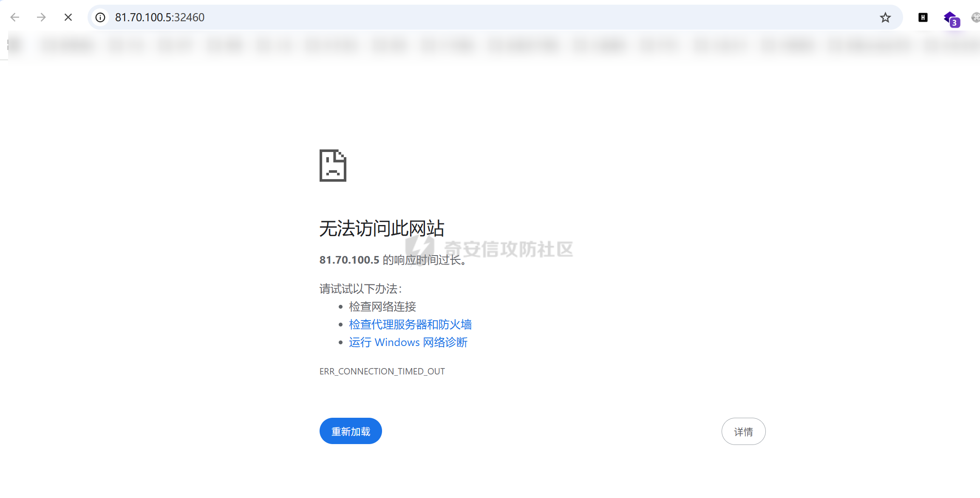The image size is (980, 498).
Task: Click the 无法访问此网站 heading
Action: tap(382, 228)
